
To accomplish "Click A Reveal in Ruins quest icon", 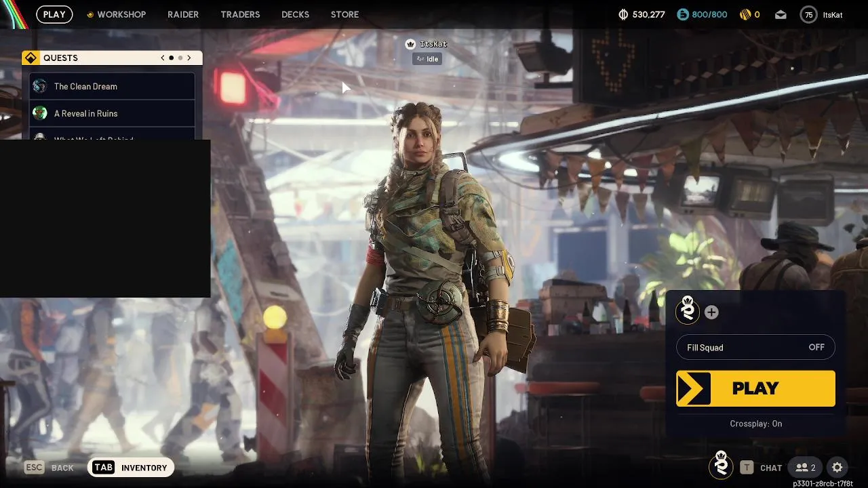I will point(40,113).
